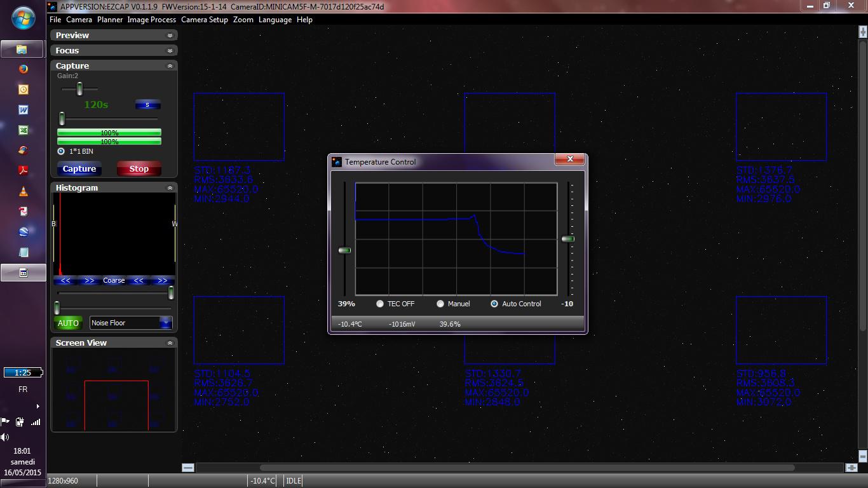
Task: Open Adobe Reader taskbar icon
Action: (23, 170)
